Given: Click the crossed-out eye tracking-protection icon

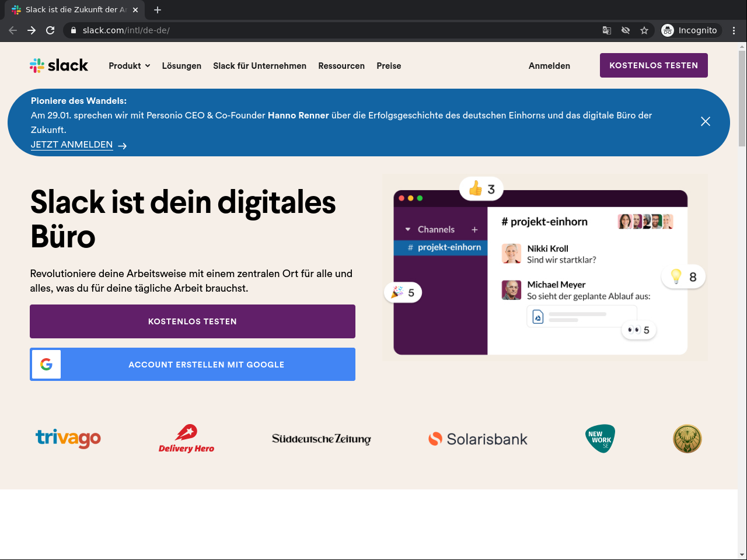Looking at the screenshot, I should 626,30.
